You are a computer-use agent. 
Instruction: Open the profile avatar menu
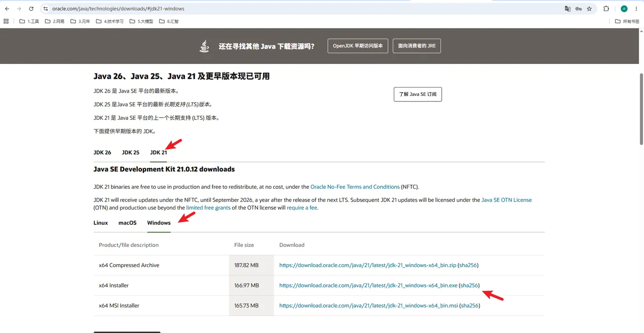point(624,9)
